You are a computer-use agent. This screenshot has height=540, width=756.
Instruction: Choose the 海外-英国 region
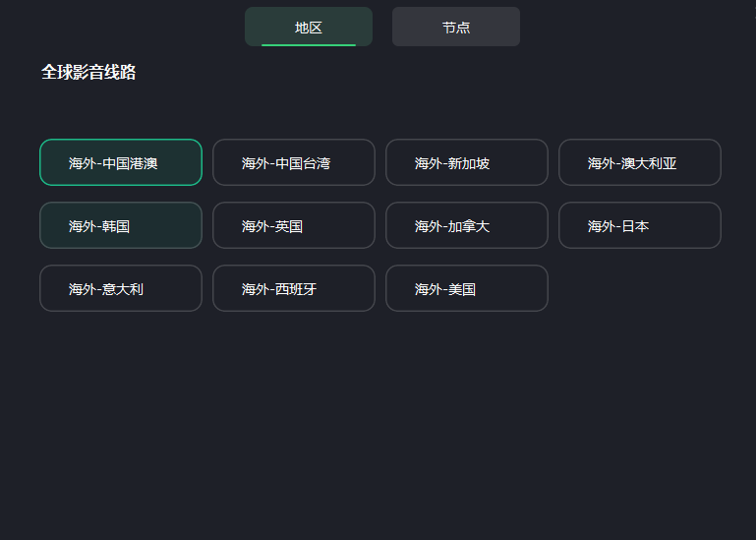coord(294,225)
